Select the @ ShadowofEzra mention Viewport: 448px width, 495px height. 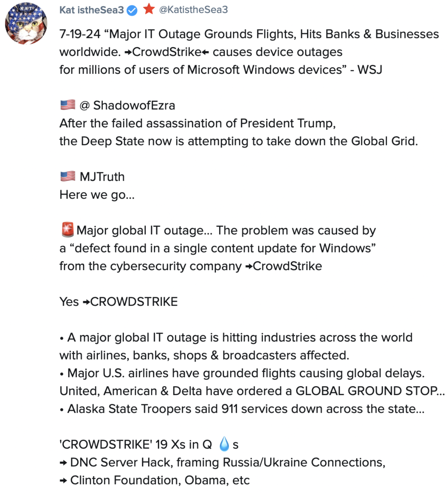pyautogui.click(x=127, y=105)
